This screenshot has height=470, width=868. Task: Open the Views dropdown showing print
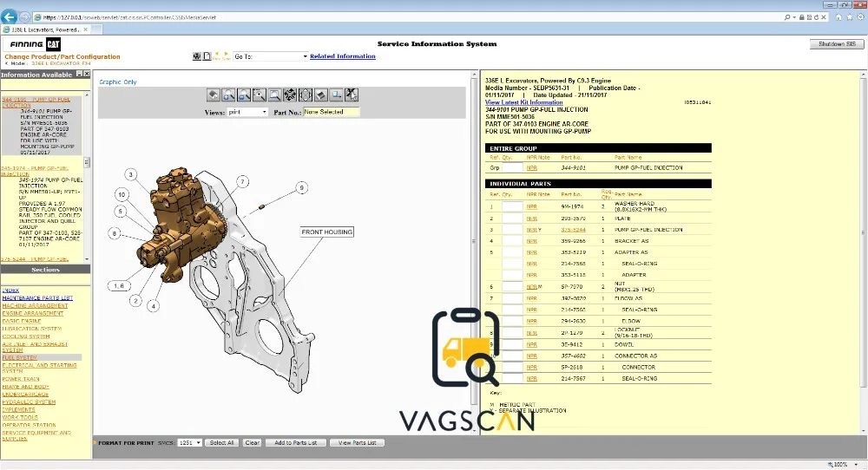click(x=247, y=112)
